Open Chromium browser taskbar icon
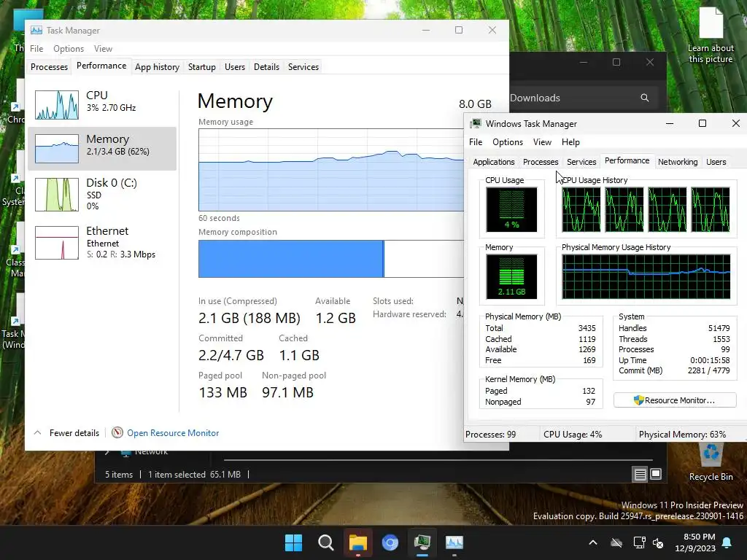Screen dimensions: 747x560 point(390,542)
